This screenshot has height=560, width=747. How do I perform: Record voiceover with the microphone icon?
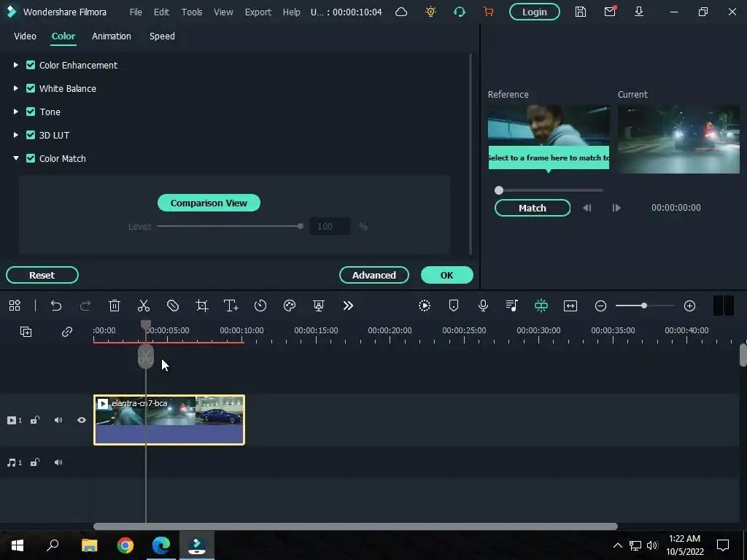pyautogui.click(x=483, y=306)
